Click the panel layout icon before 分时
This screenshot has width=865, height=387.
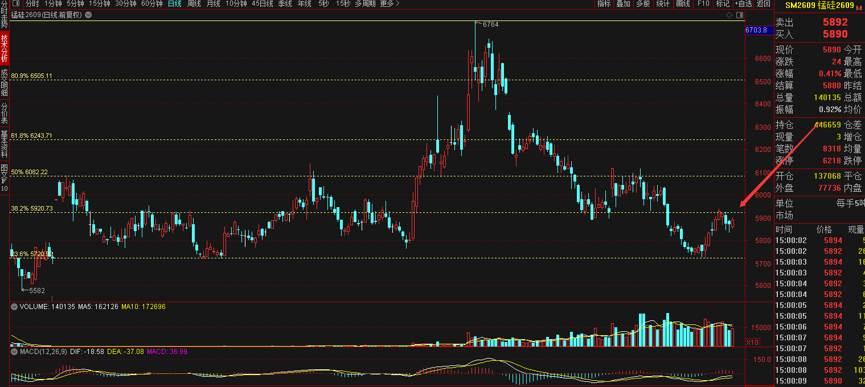coord(15,3)
